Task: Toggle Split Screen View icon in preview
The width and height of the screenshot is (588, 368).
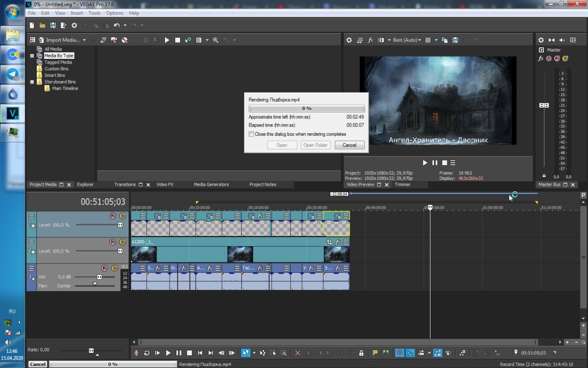Action: tap(381, 40)
